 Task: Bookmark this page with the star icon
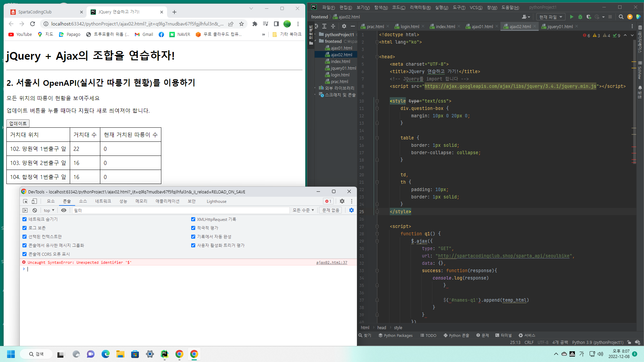241,24
